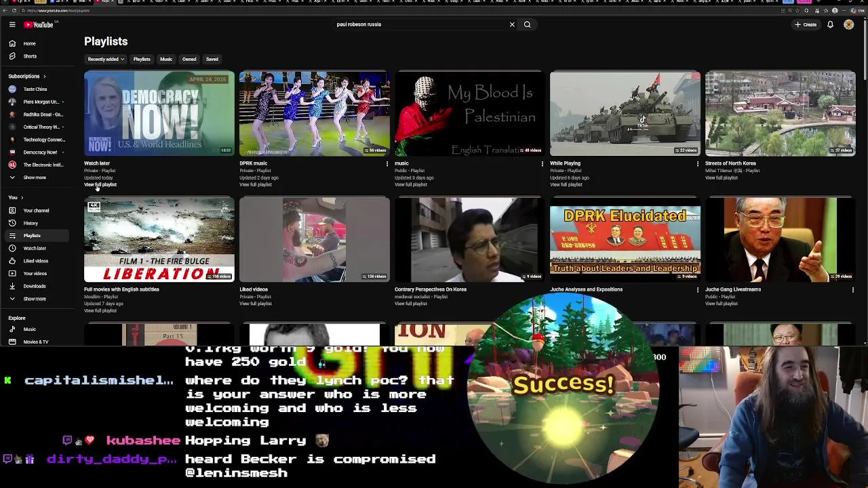
Task: Clear the search box text
Action: tap(512, 24)
